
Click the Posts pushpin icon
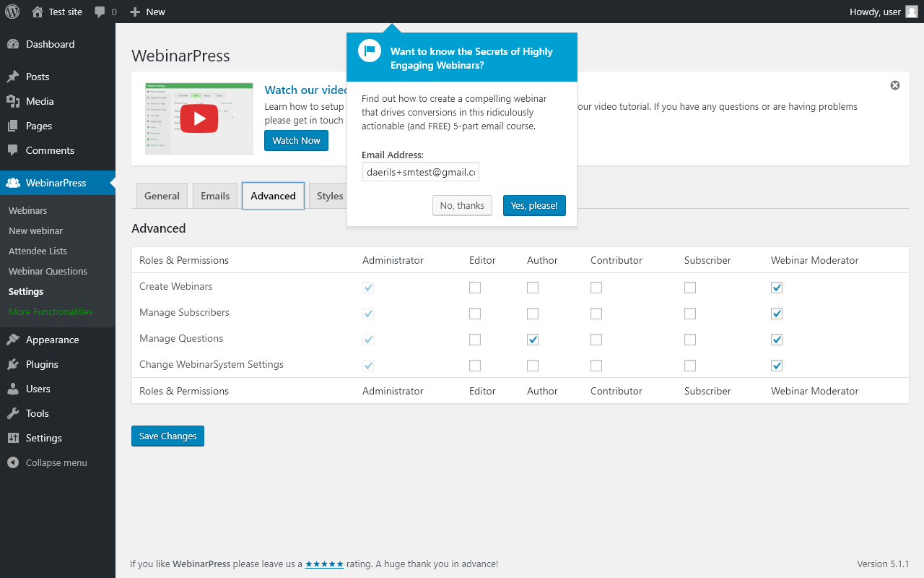pyautogui.click(x=13, y=77)
